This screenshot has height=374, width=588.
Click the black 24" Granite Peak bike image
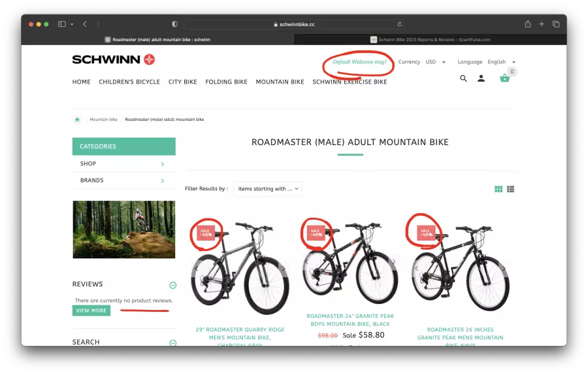[350, 263]
